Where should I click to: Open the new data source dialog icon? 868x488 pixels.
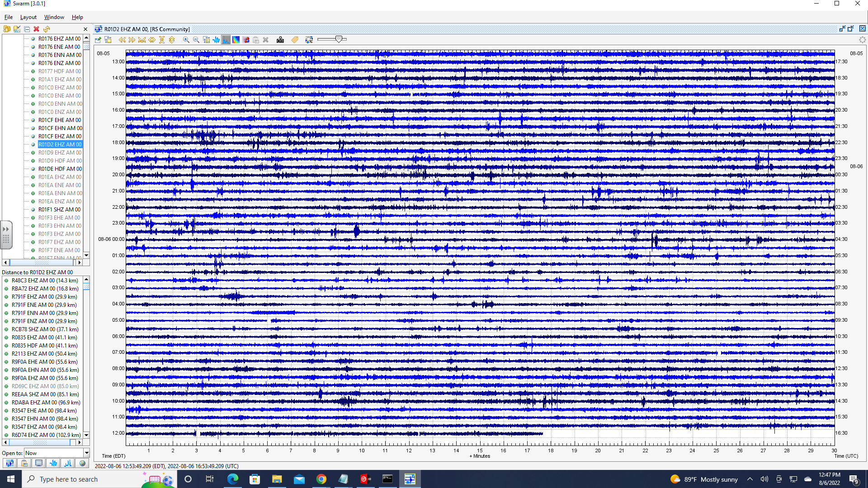coord(7,29)
